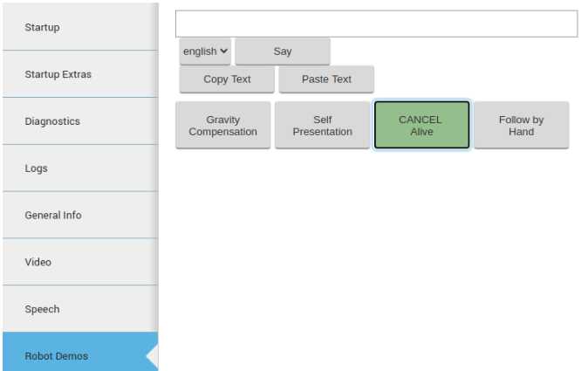The width and height of the screenshot is (588, 371).
Task: Toggle the green CANCEL Alive button
Action: click(422, 126)
